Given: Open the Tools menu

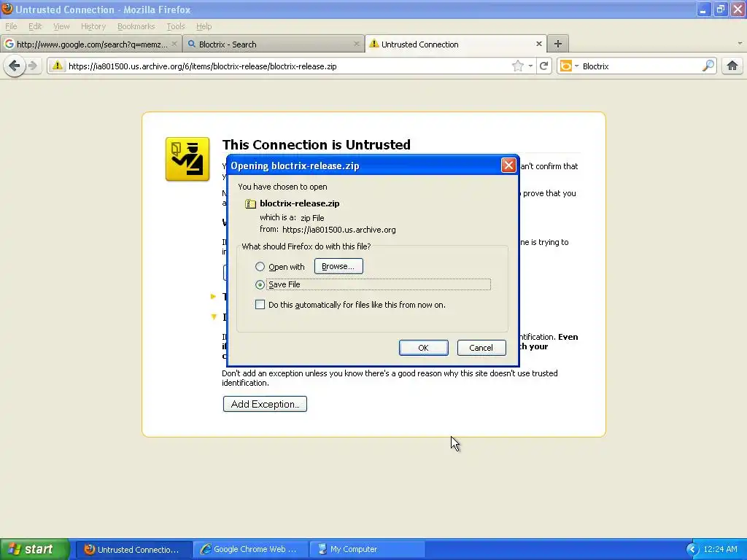Looking at the screenshot, I should [175, 26].
